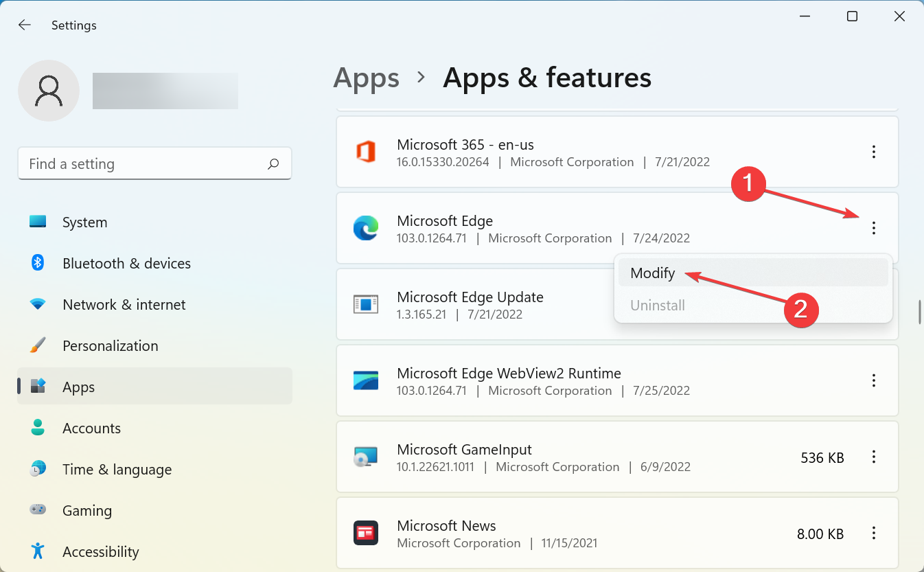The height and width of the screenshot is (572, 924).
Task: Open Accessibility settings
Action: click(x=154, y=552)
